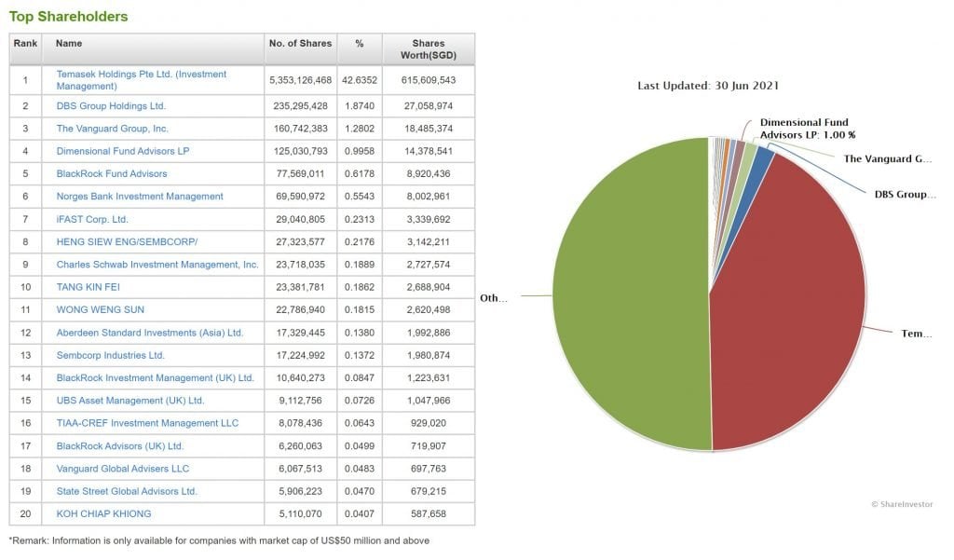Click the iFAST Corp. Ltd. link
This screenshot has width=954, height=560.
click(x=92, y=219)
